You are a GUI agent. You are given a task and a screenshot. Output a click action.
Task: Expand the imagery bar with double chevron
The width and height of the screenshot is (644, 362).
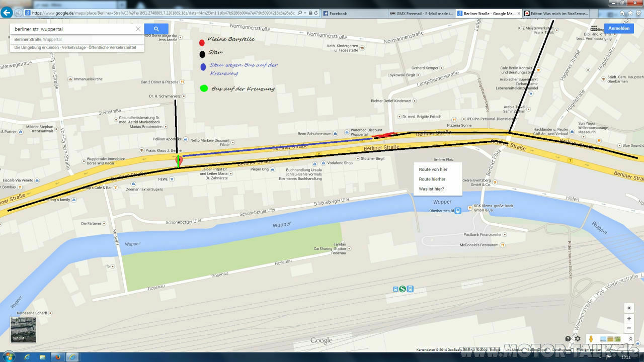[631, 339]
